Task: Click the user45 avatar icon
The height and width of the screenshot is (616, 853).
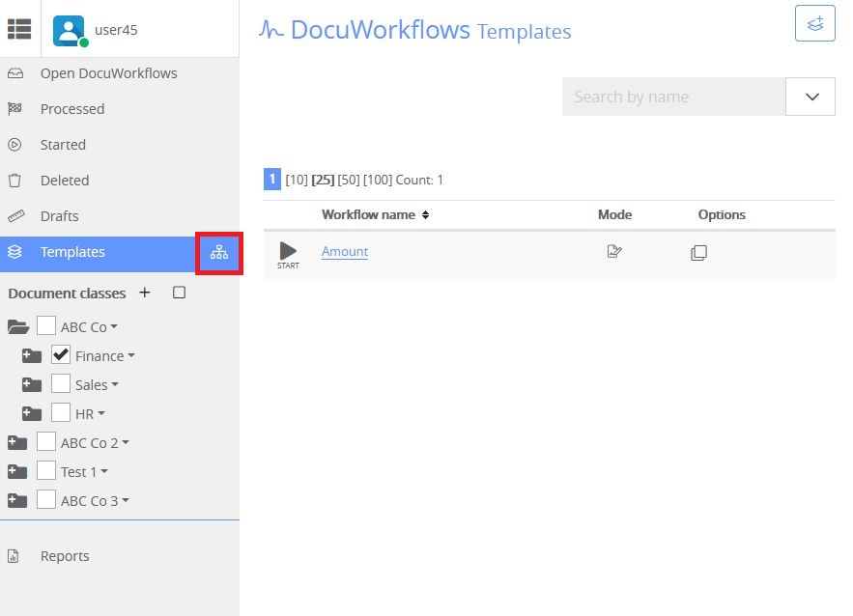Action: [70, 31]
